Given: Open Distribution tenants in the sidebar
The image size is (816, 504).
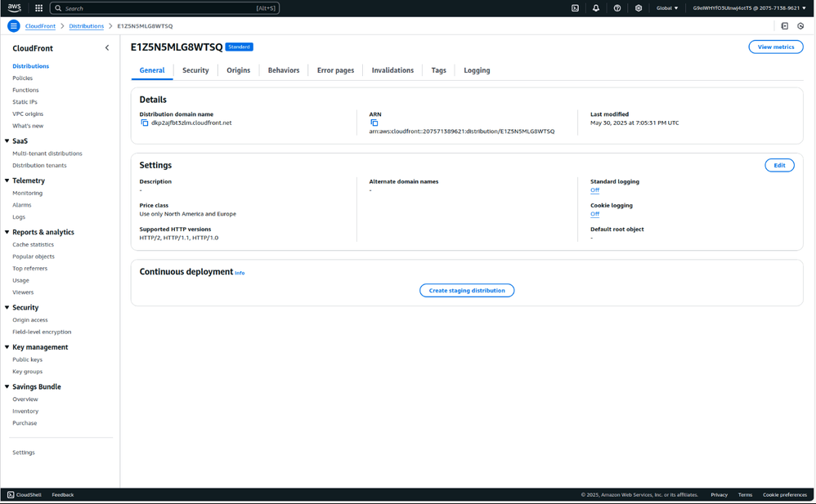Looking at the screenshot, I should [x=39, y=165].
